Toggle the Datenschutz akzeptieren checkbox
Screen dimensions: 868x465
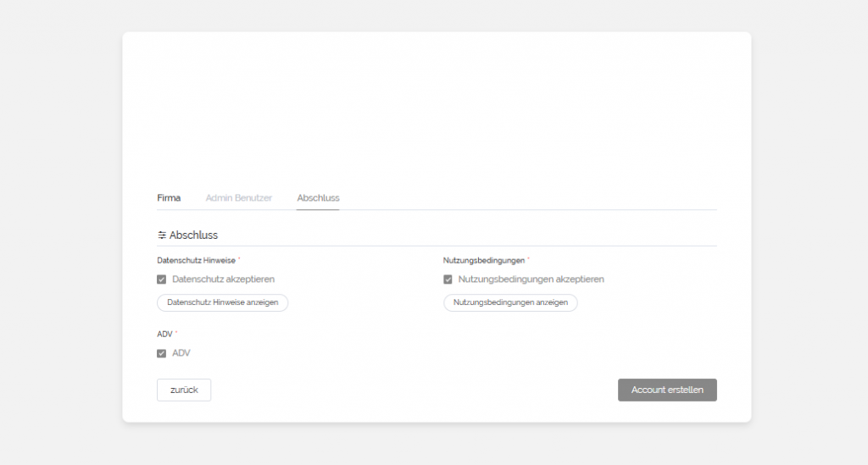click(162, 280)
